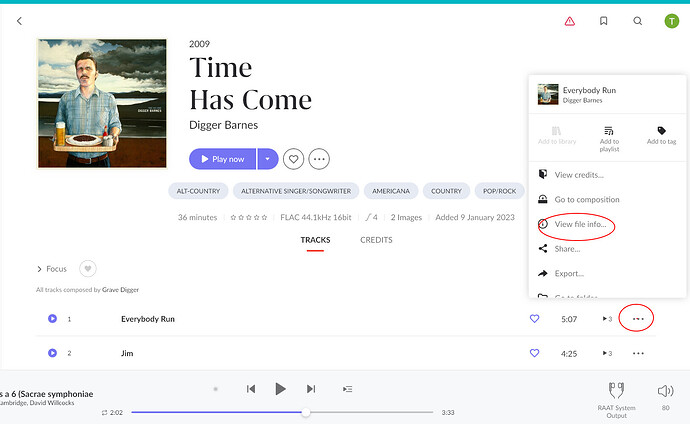Play track 1 Everybody Run
The width and height of the screenshot is (690, 424).
click(52, 318)
